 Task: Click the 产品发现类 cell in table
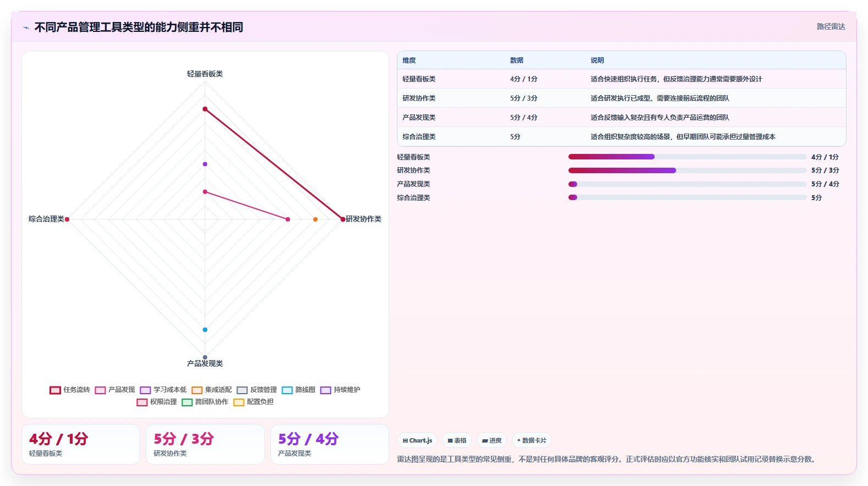[419, 118]
